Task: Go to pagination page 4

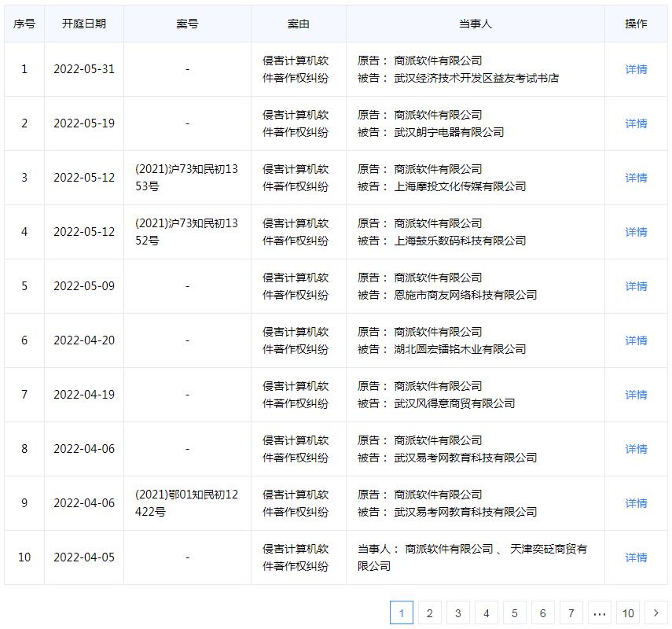Action: (487, 612)
